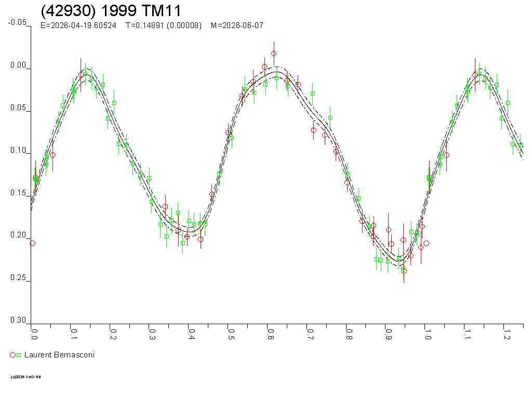Select the 0.15 y-axis tick label
The width and height of the screenshot is (532, 399).
[19, 193]
